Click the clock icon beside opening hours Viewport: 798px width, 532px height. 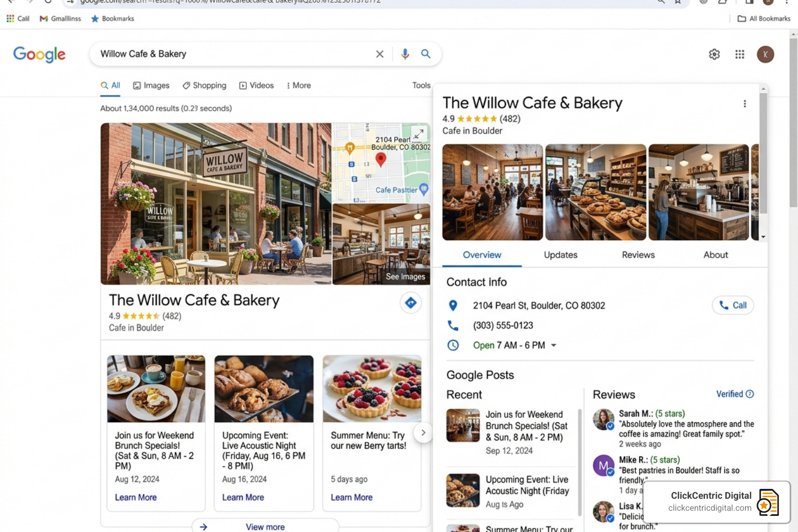pos(453,345)
